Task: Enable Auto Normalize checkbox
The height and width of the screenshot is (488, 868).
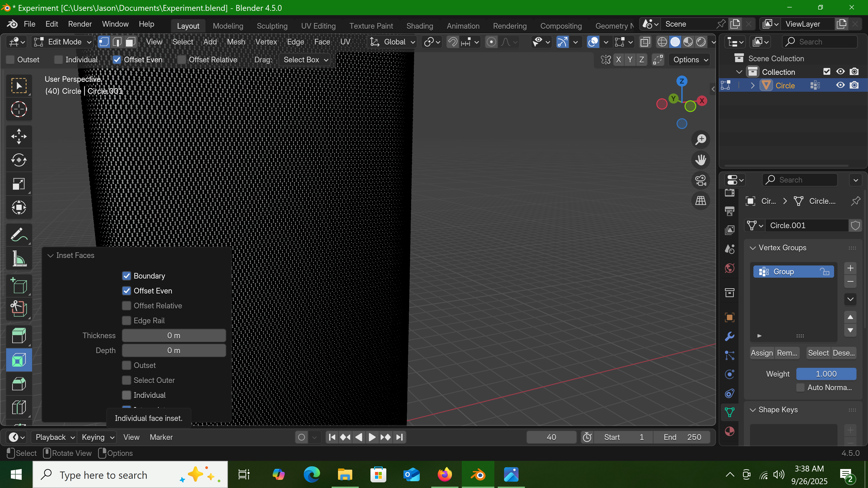Action: tap(801, 388)
